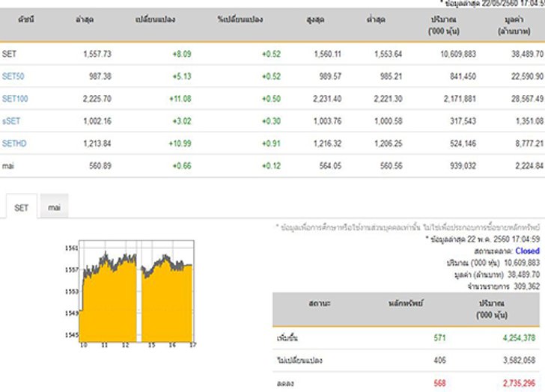Click the mai row label in index table
Viewport: 545px width, 392px height.
click(x=8, y=165)
